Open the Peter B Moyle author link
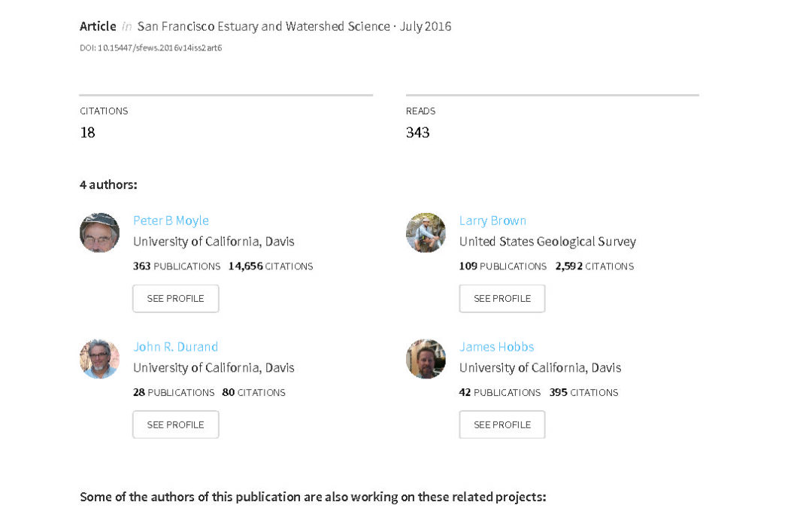Image resolution: width=812 pixels, height=508 pixels. [171, 221]
